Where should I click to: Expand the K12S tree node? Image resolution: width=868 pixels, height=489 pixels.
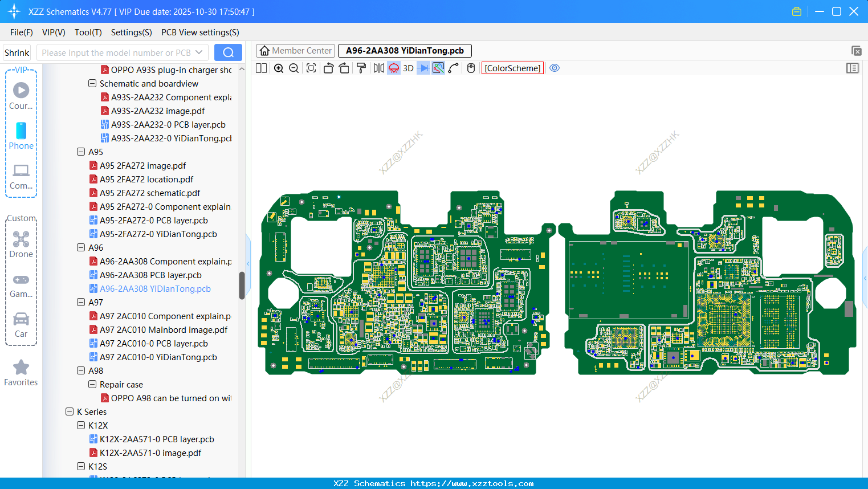pyautogui.click(x=81, y=466)
